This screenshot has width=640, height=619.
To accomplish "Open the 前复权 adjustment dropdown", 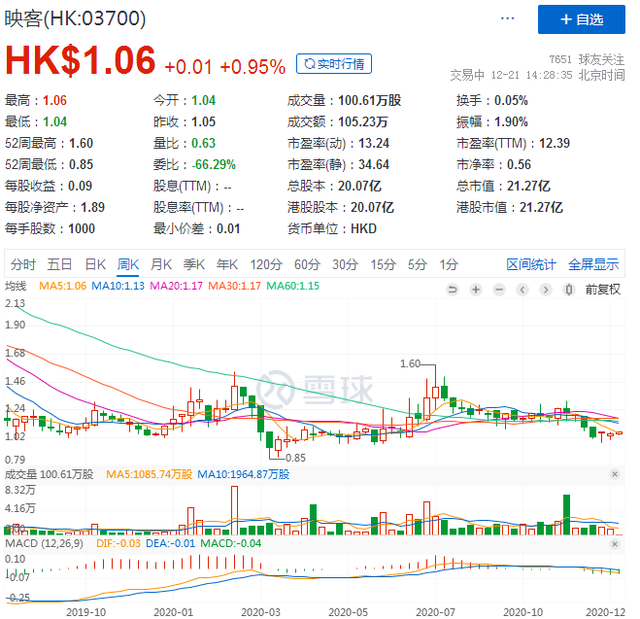I will tap(603, 290).
